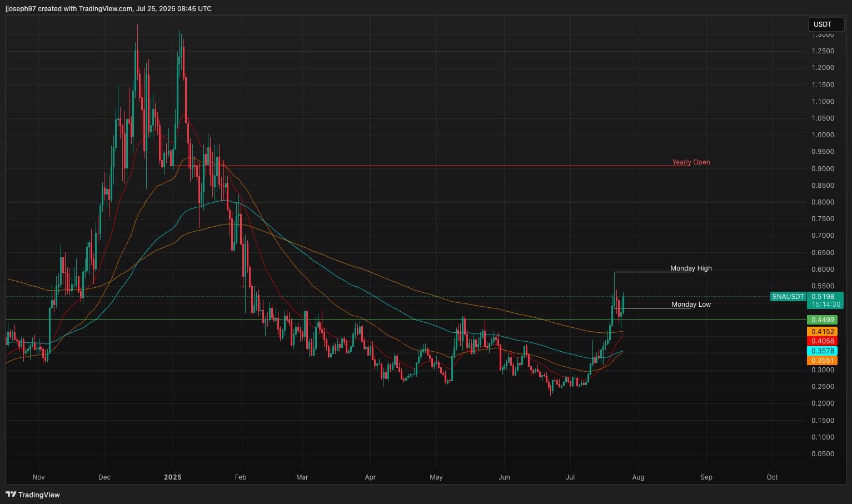Click the 2025 year marker on time axis

[173, 477]
